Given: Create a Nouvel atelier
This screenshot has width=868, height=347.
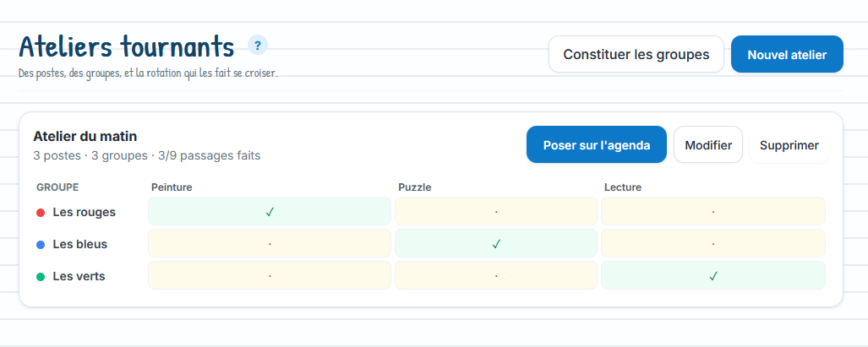Looking at the screenshot, I should pyautogui.click(x=787, y=54).
